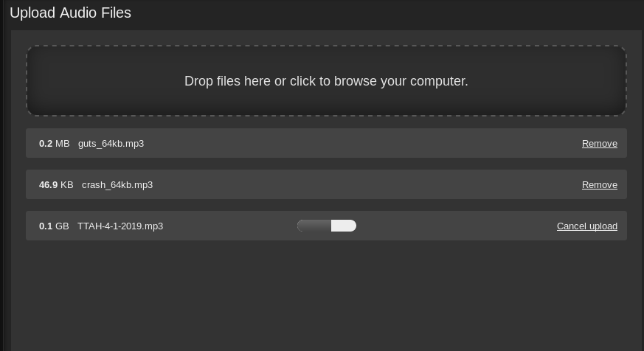Click the dashed border of the drop zone
The height and width of the screenshot is (351, 644).
[x=326, y=46]
